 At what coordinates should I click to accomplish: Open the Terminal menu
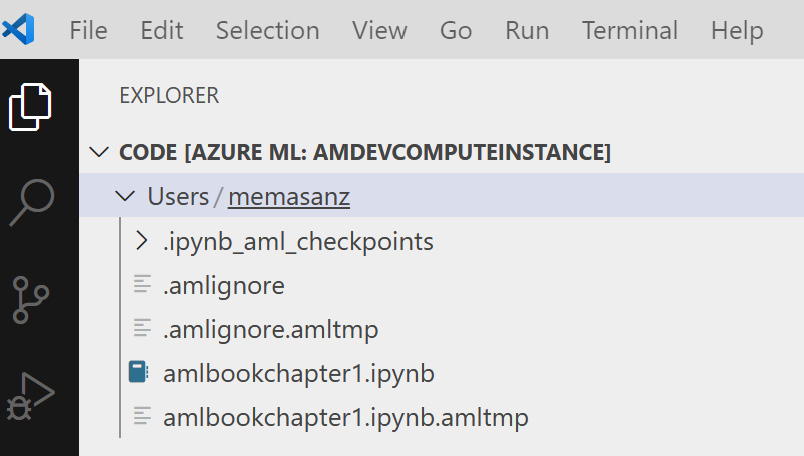coord(630,30)
